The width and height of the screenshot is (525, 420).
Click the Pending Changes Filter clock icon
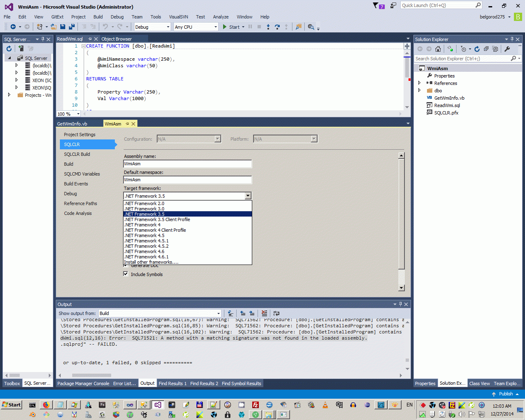pyautogui.click(x=463, y=49)
